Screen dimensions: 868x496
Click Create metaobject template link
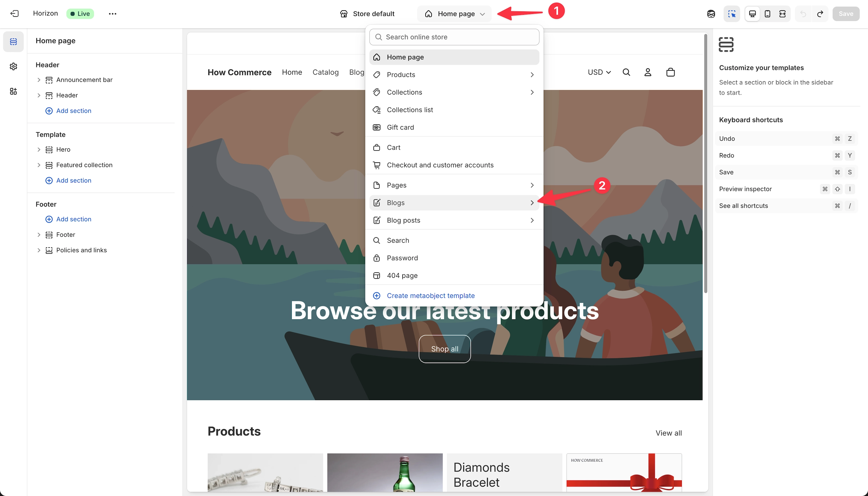(x=431, y=296)
